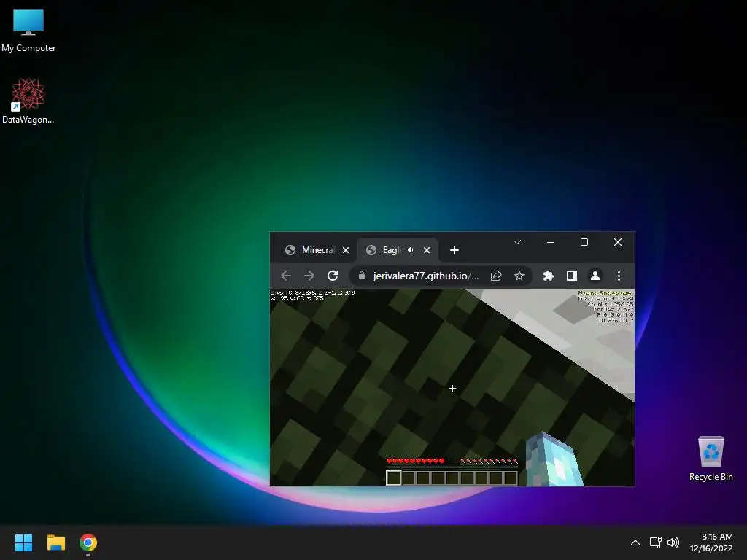Select the first Minecraft hotbar slot
The height and width of the screenshot is (560, 747).
[393, 478]
